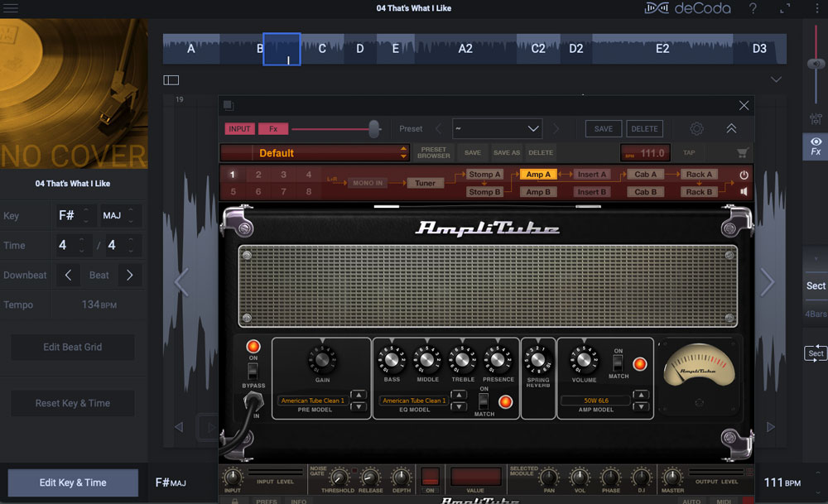Change the F# key stepper
The width and height of the screenshot is (828, 504).
(x=86, y=215)
